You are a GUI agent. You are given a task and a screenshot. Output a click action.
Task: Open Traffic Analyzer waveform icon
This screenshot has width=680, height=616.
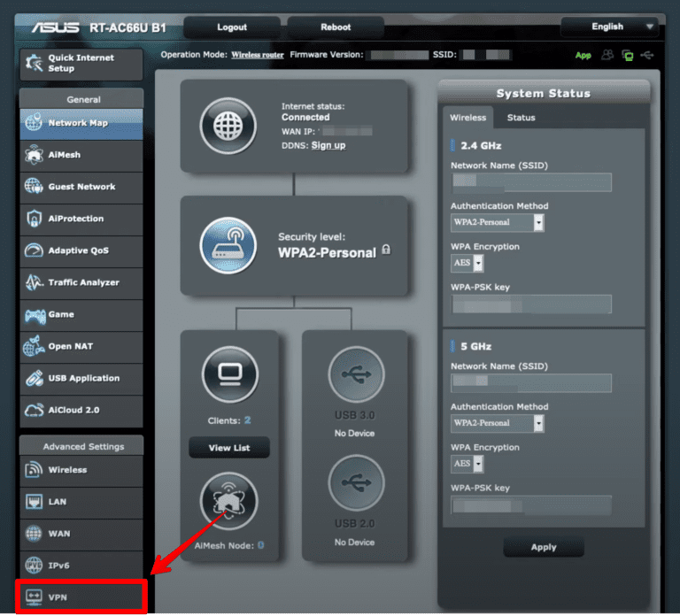34,282
